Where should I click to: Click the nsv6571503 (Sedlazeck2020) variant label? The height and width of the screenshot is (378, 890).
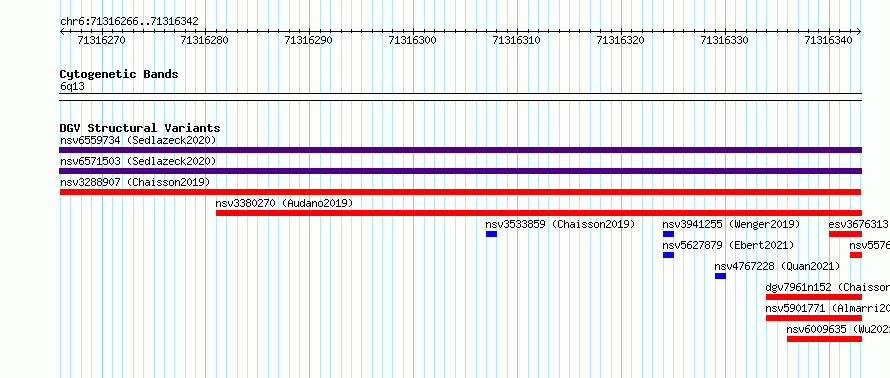138,161
